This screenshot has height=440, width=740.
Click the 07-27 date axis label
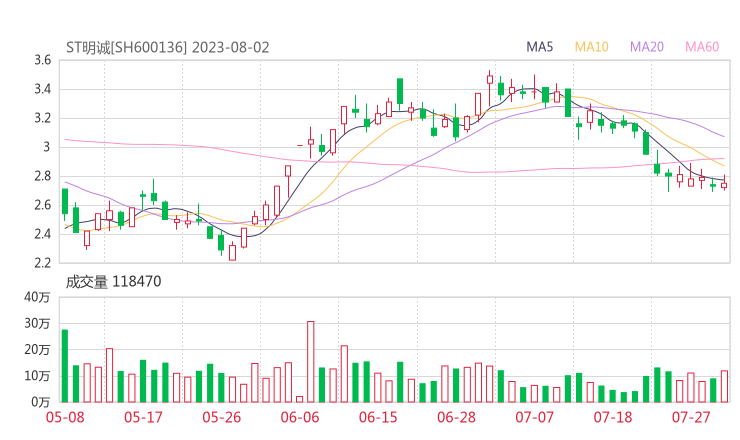point(691,417)
